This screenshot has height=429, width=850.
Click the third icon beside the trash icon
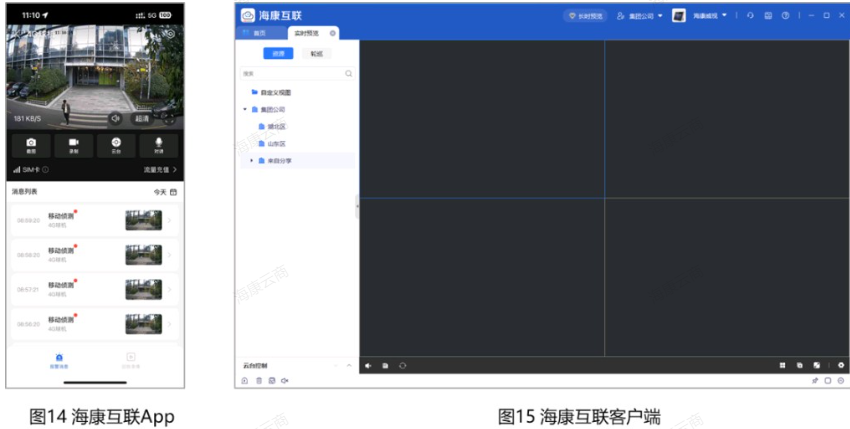[x=272, y=381]
